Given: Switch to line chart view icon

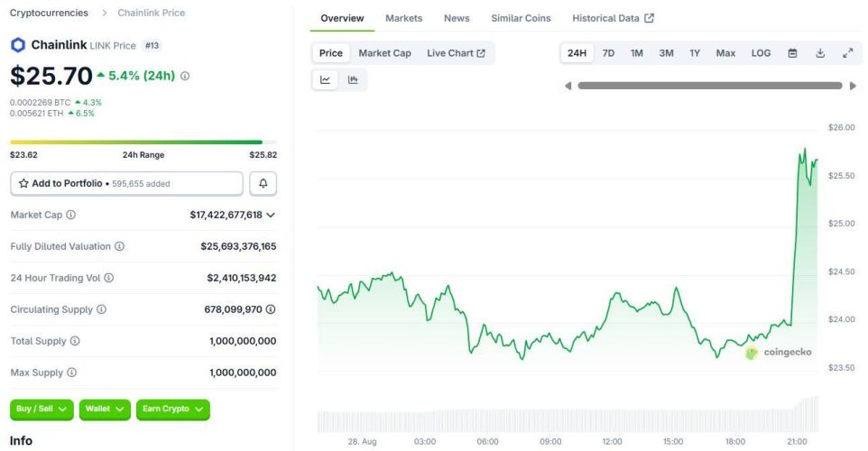Looking at the screenshot, I should coord(326,79).
